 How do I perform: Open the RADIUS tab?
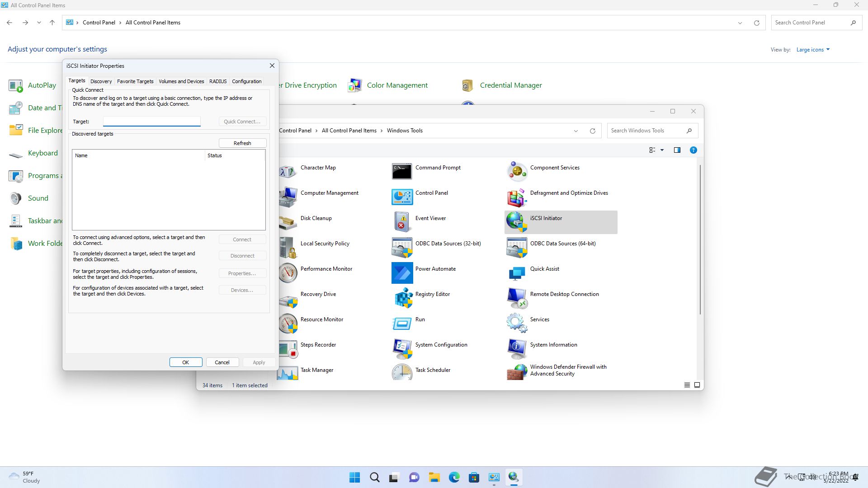pyautogui.click(x=218, y=81)
